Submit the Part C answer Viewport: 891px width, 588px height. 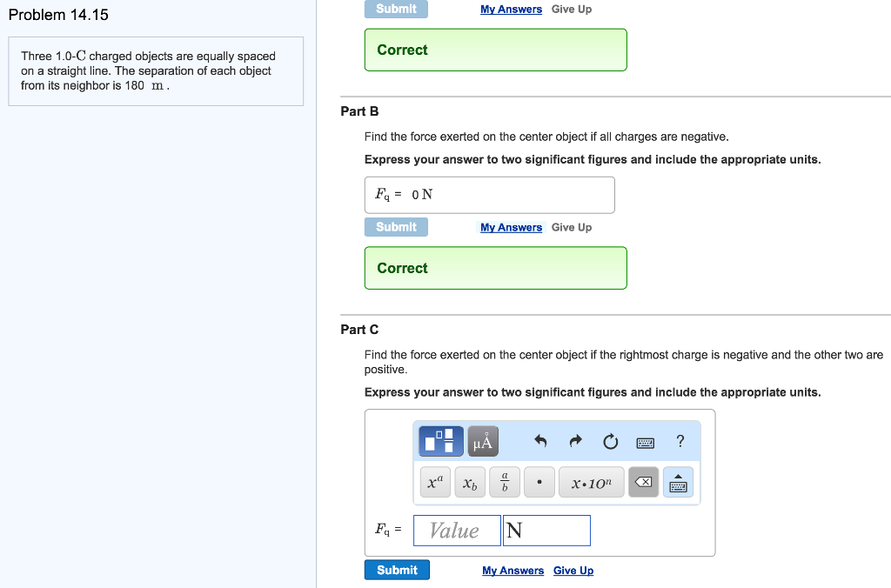click(x=397, y=570)
